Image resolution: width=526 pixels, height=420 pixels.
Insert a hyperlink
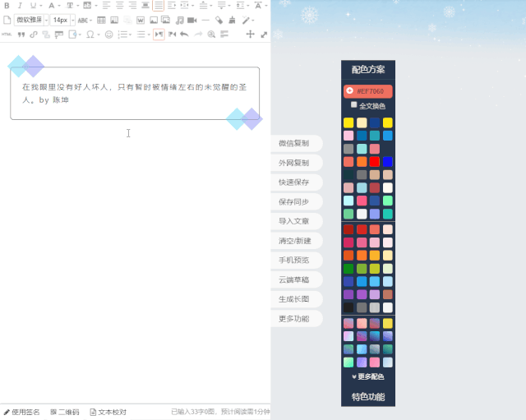click(33, 35)
